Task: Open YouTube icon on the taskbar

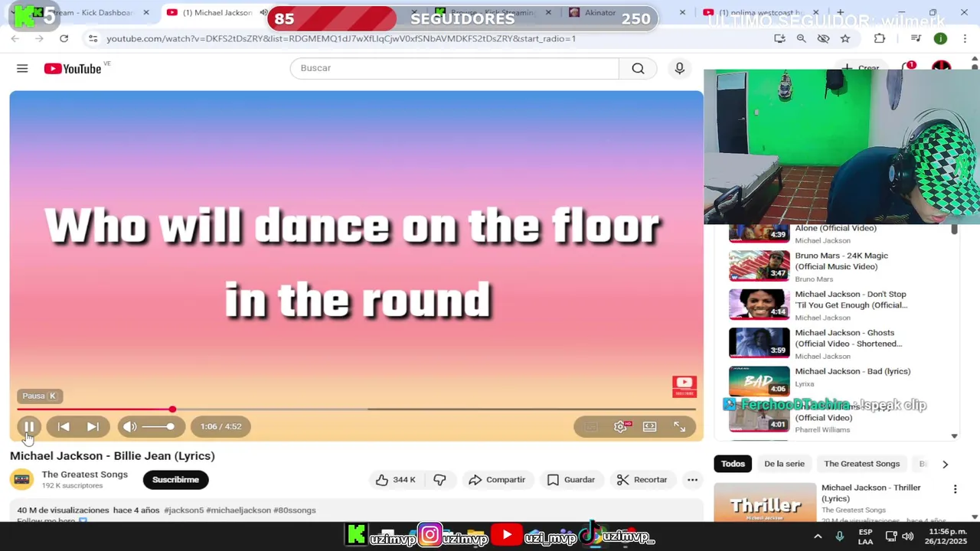Action: pyautogui.click(x=506, y=535)
